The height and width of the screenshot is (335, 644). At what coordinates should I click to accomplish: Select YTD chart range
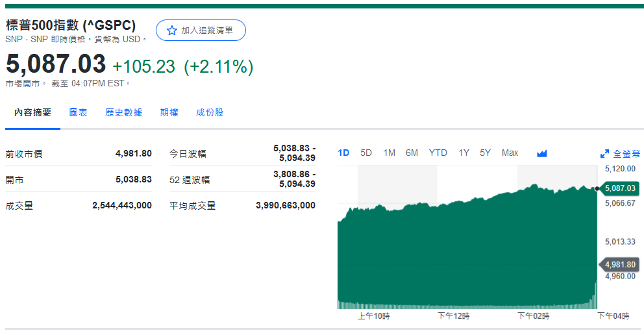tap(438, 153)
